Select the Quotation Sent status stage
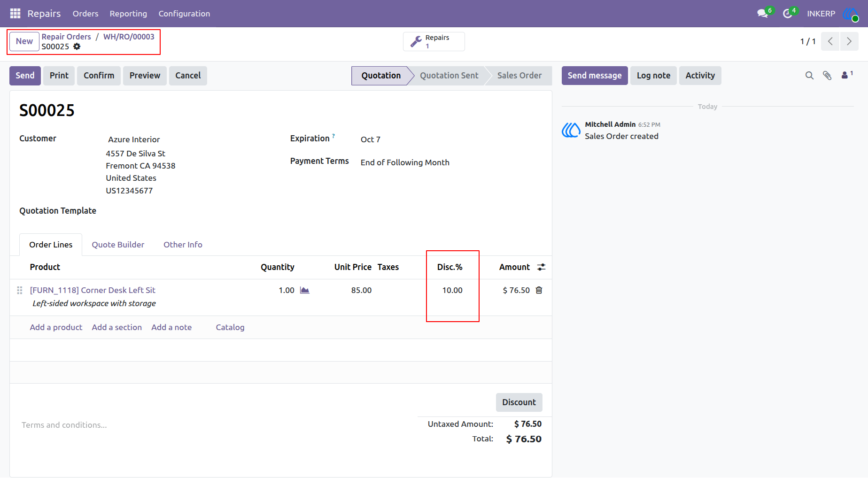Image resolution: width=868 pixels, height=478 pixels. click(449, 76)
